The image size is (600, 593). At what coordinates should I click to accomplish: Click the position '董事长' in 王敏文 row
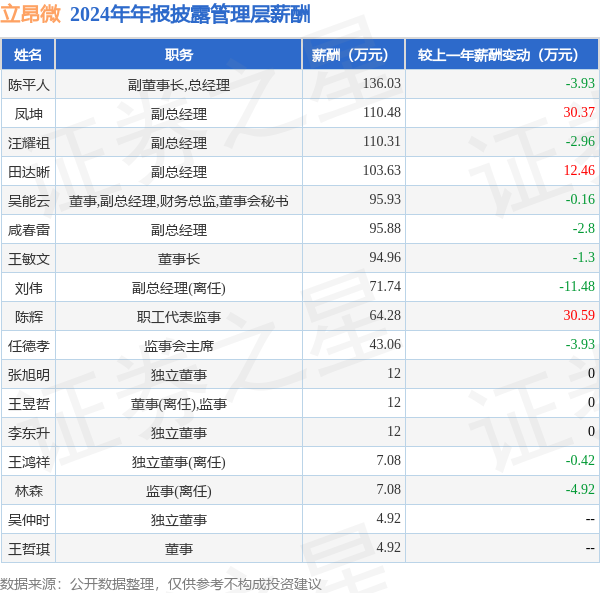(179, 259)
